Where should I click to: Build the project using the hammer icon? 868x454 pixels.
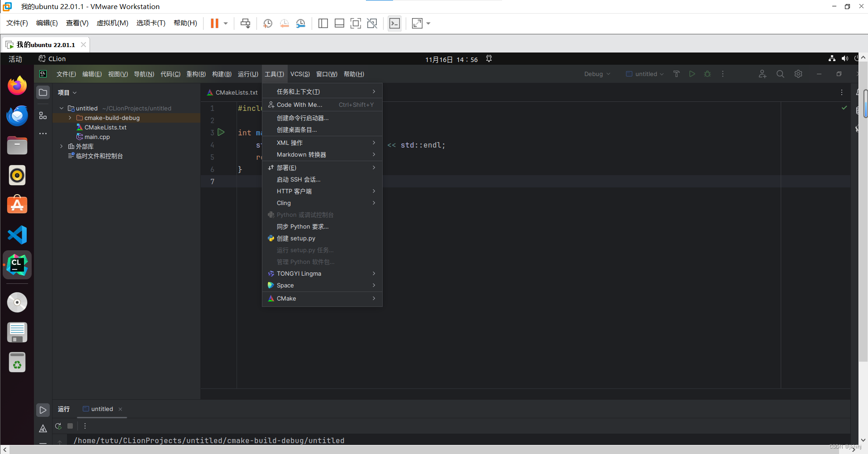(676, 74)
